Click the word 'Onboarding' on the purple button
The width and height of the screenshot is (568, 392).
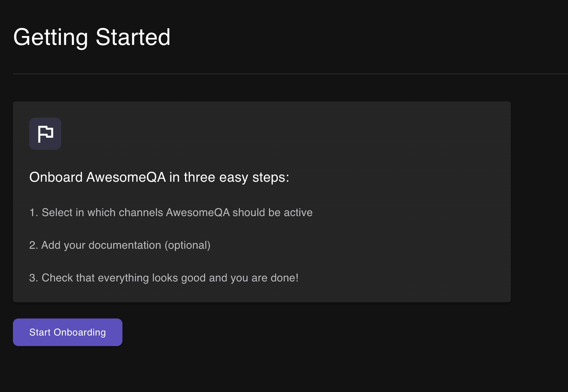pyautogui.click(x=80, y=332)
